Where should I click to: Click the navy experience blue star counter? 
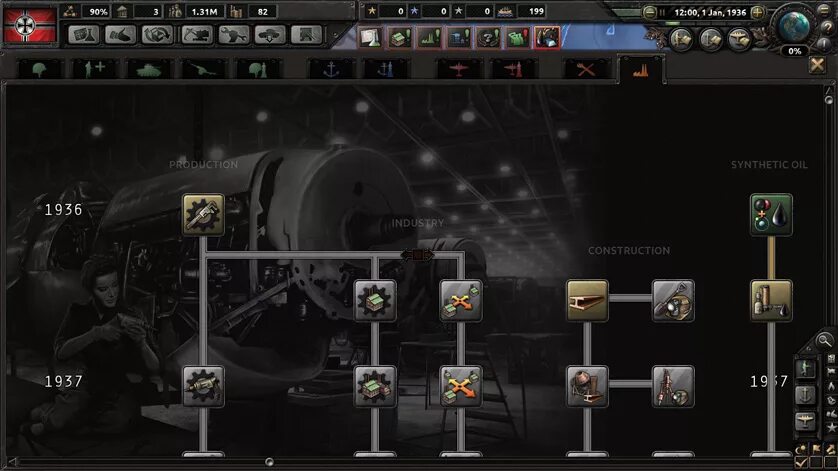(x=429, y=11)
